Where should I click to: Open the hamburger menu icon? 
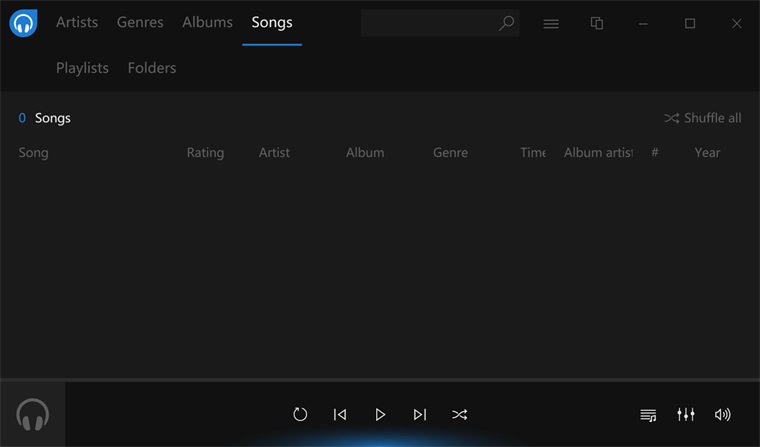[x=551, y=23]
